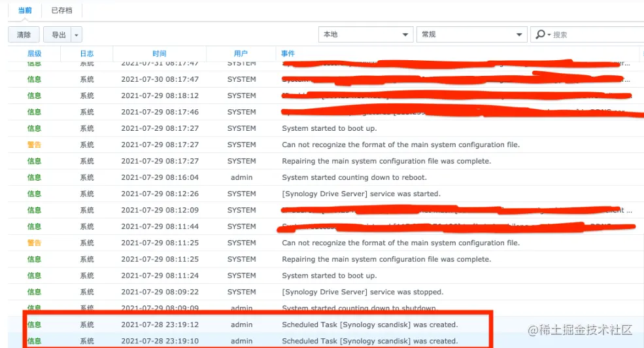This screenshot has height=348, width=644.
Task: Expand the 常规 log type dropdown
Action: click(471, 35)
